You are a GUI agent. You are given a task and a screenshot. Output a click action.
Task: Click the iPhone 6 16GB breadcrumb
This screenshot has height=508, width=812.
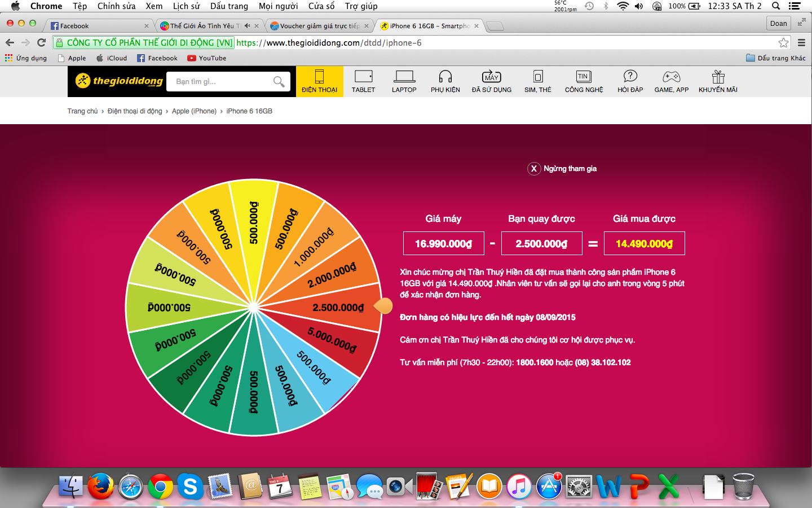pyautogui.click(x=249, y=111)
